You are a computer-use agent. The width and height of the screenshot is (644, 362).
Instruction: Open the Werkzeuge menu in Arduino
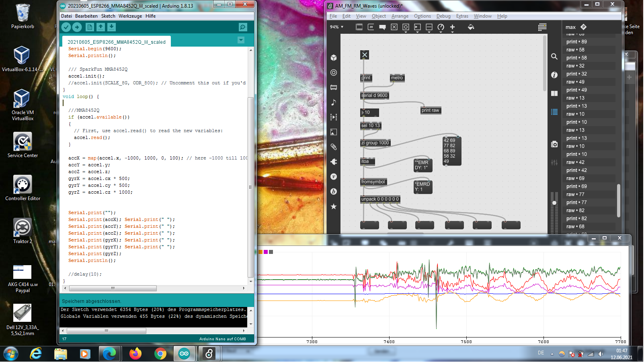130,16
